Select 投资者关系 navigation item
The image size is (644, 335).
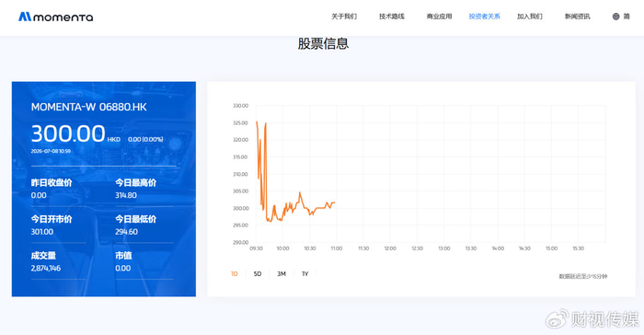coord(485,17)
